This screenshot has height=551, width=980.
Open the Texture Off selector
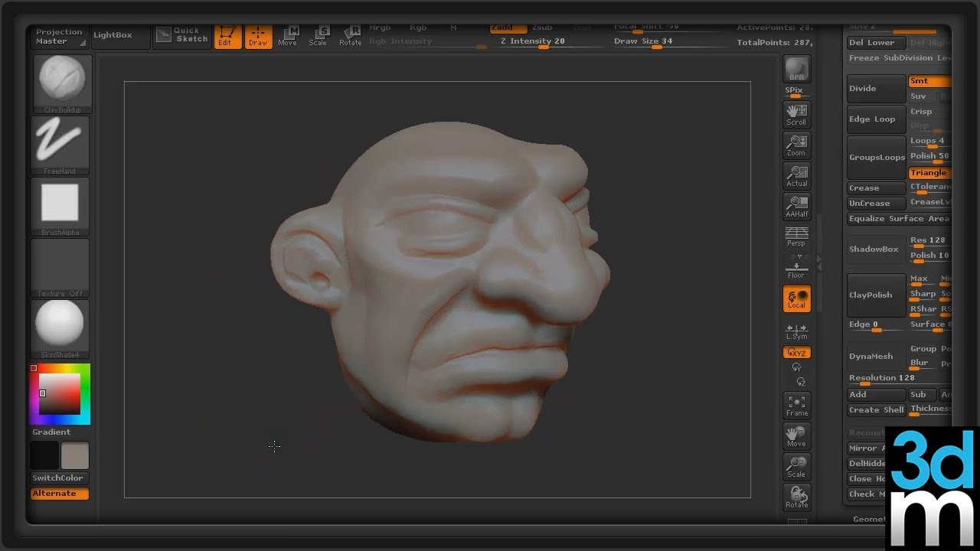coord(60,268)
